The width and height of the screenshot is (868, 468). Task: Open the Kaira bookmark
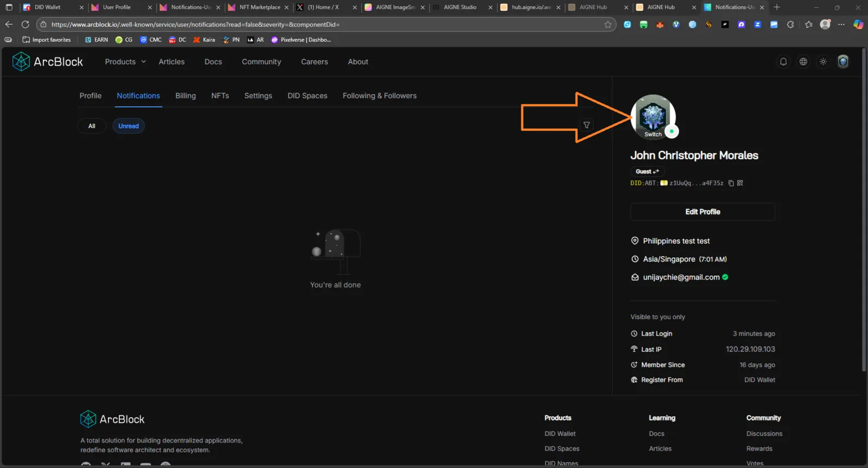click(205, 40)
